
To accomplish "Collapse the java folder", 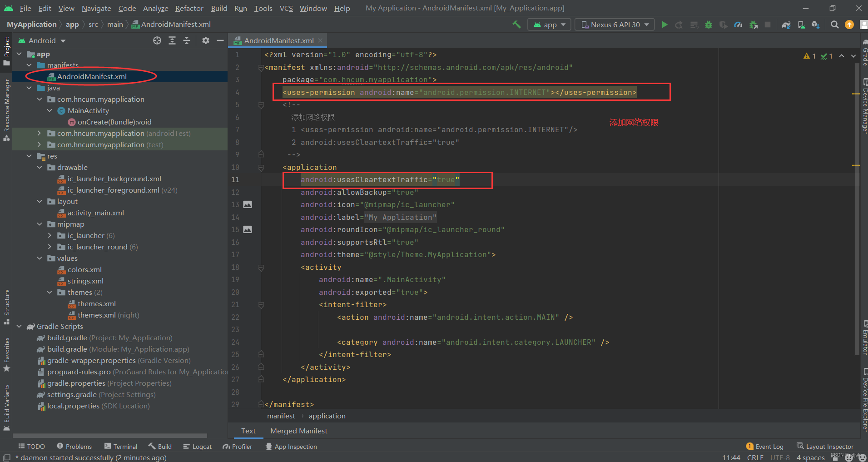I will pos(29,88).
